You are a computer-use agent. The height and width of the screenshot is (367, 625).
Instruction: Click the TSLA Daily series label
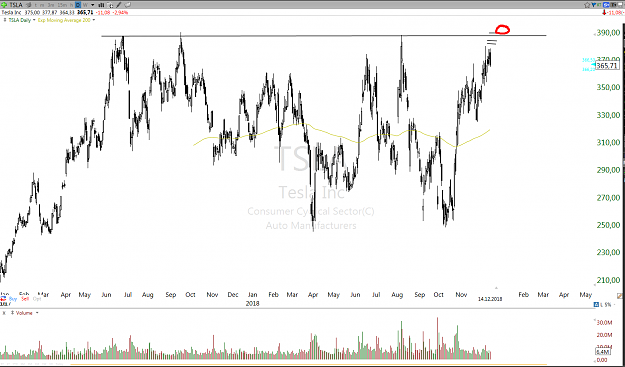[x=20, y=20]
